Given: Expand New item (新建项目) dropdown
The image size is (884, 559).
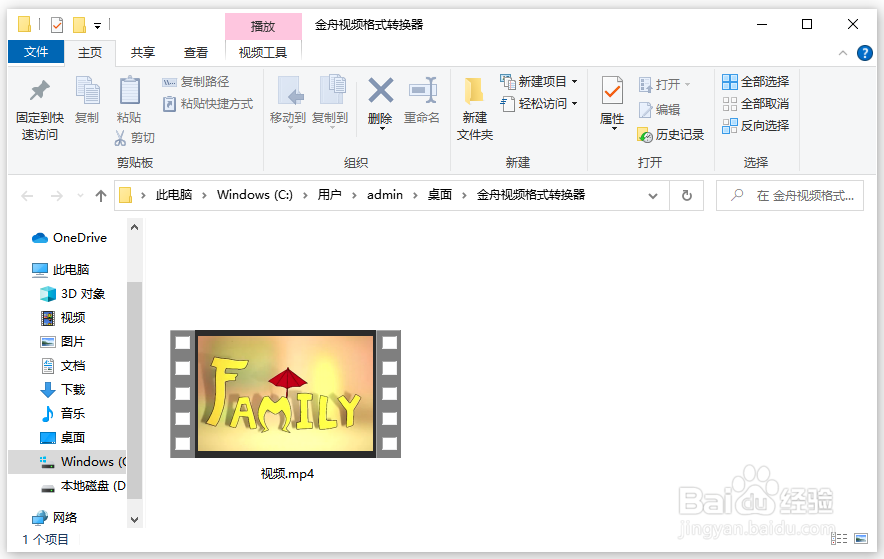Looking at the screenshot, I should (x=574, y=82).
